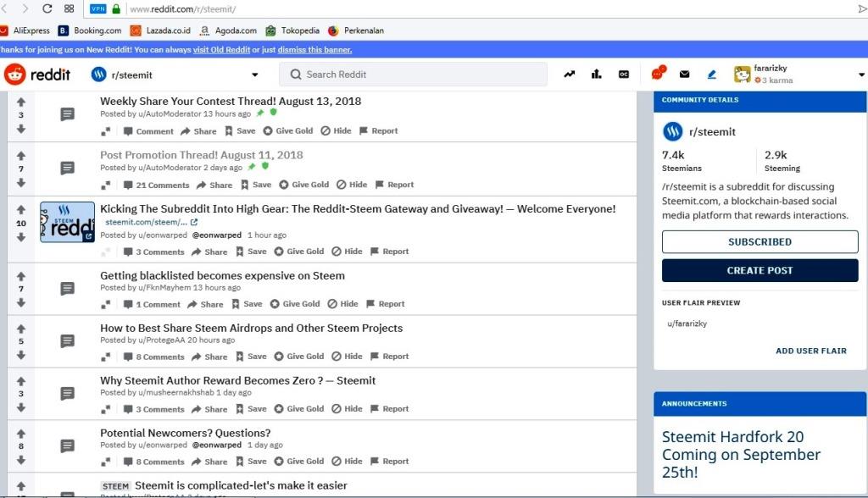Hide the Kicking The Subreddit Into High Gear post
868x498 pixels.
click(347, 252)
